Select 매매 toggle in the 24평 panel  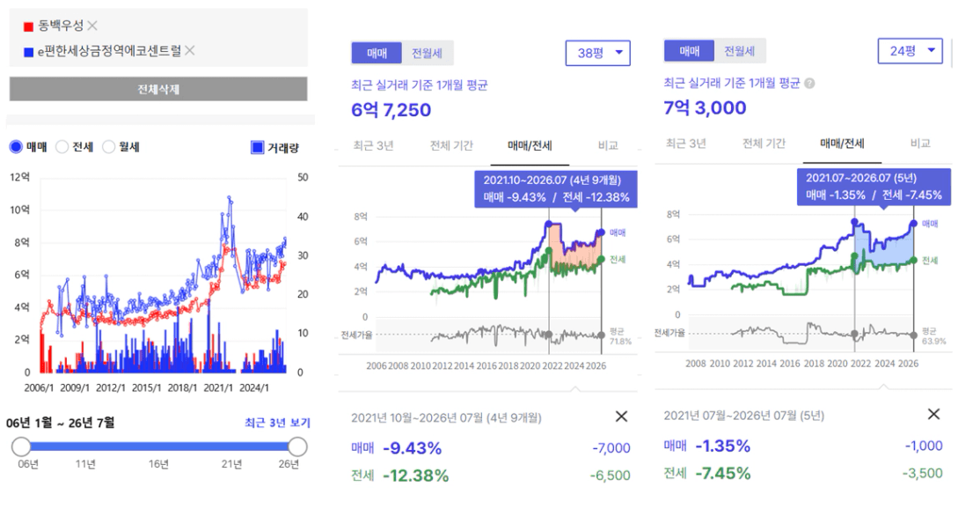click(x=690, y=51)
